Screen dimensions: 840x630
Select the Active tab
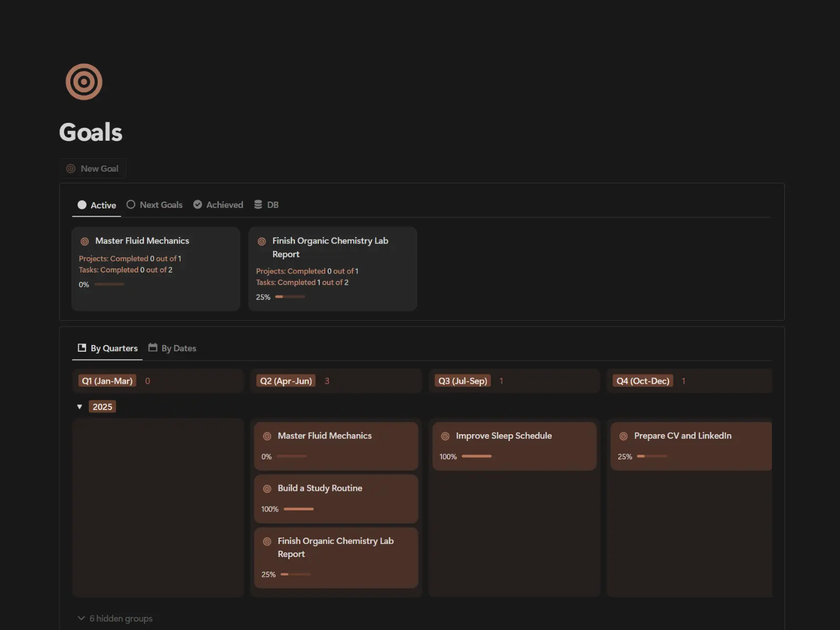[x=97, y=205]
